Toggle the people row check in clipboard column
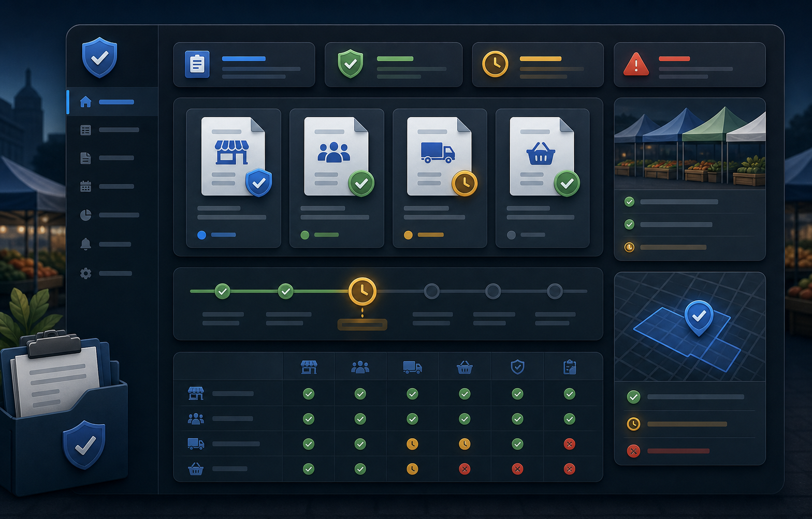This screenshot has width=812, height=519. click(570, 419)
